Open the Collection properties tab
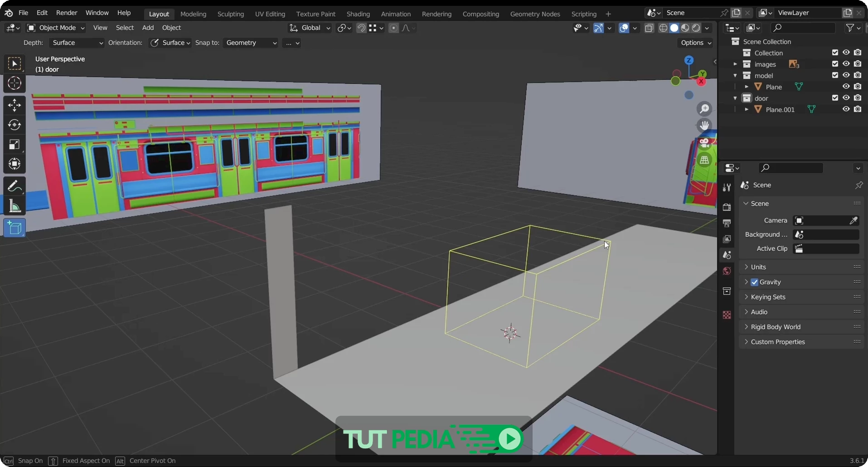Screen dimensions: 868x467 tap(727, 291)
